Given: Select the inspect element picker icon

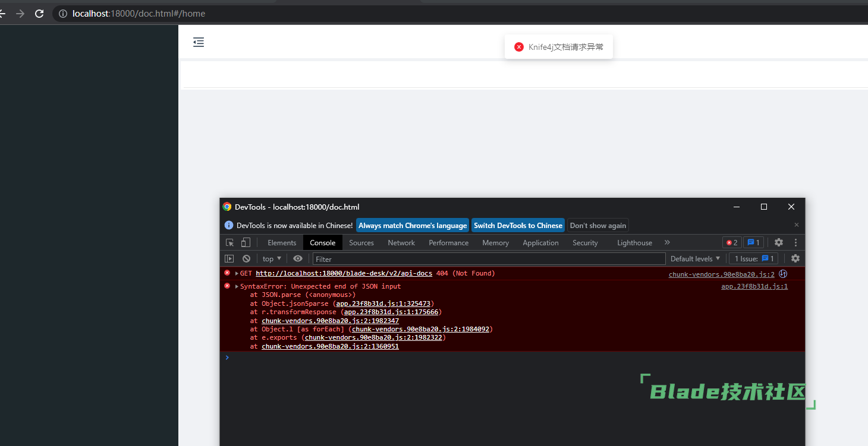Looking at the screenshot, I should click(x=230, y=242).
